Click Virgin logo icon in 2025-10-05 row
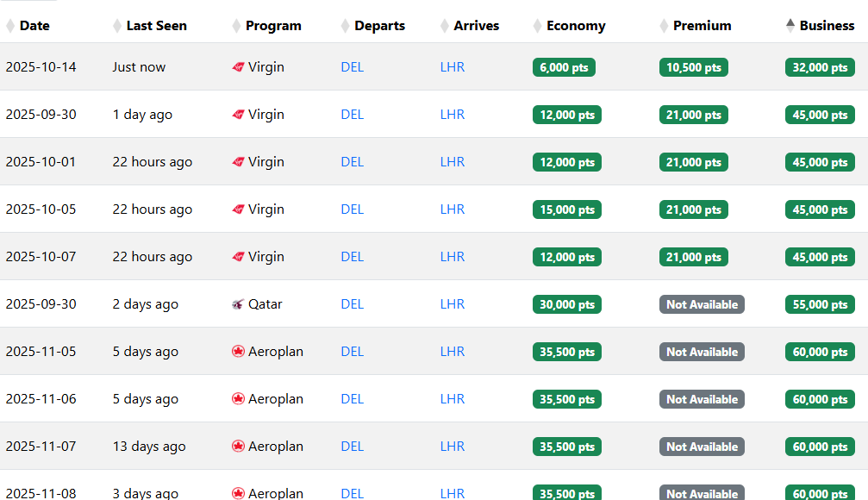The image size is (868, 500). pyautogui.click(x=239, y=209)
